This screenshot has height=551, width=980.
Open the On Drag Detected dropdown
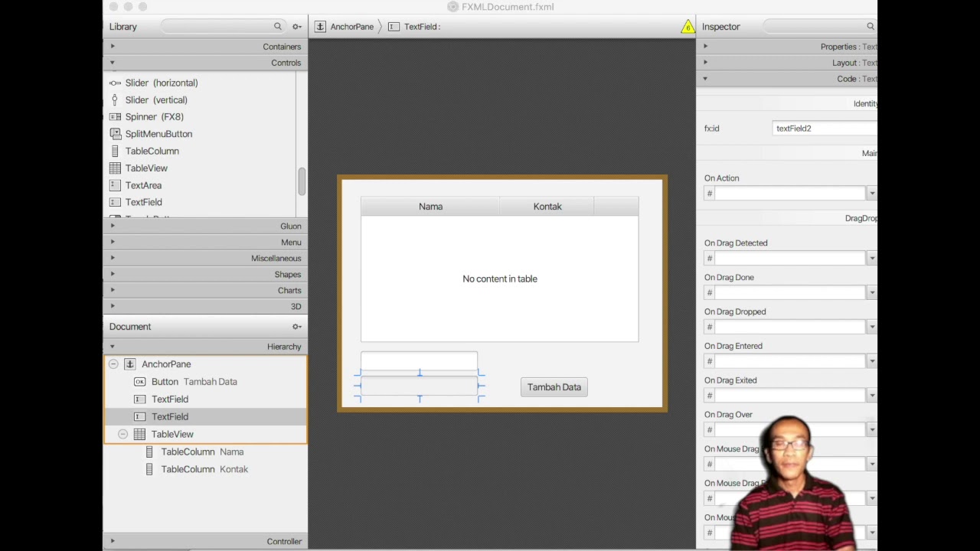click(x=871, y=259)
